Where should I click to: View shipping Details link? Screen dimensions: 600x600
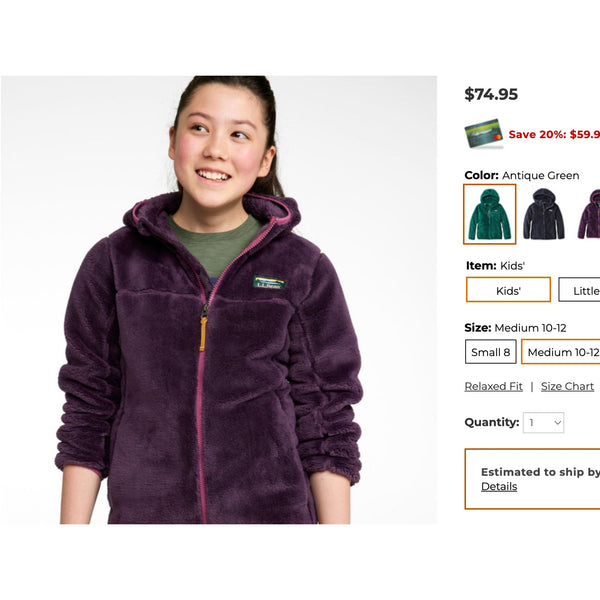(x=499, y=486)
